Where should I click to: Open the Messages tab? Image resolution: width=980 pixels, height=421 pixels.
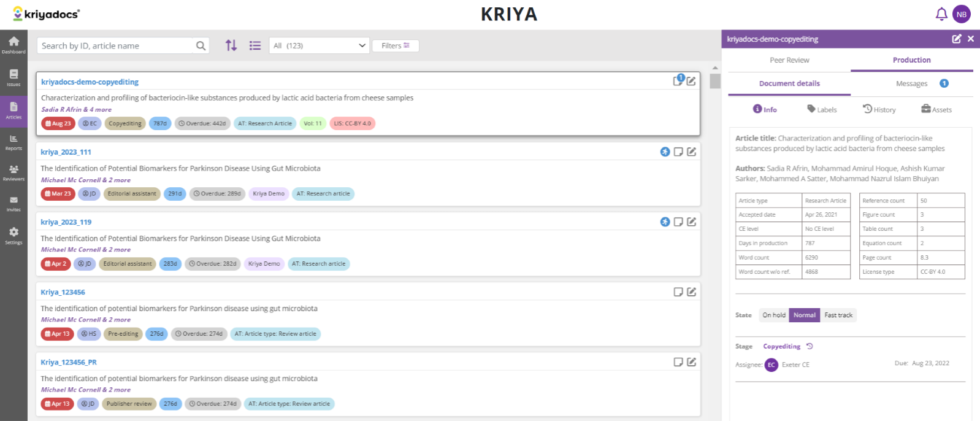[912, 83]
